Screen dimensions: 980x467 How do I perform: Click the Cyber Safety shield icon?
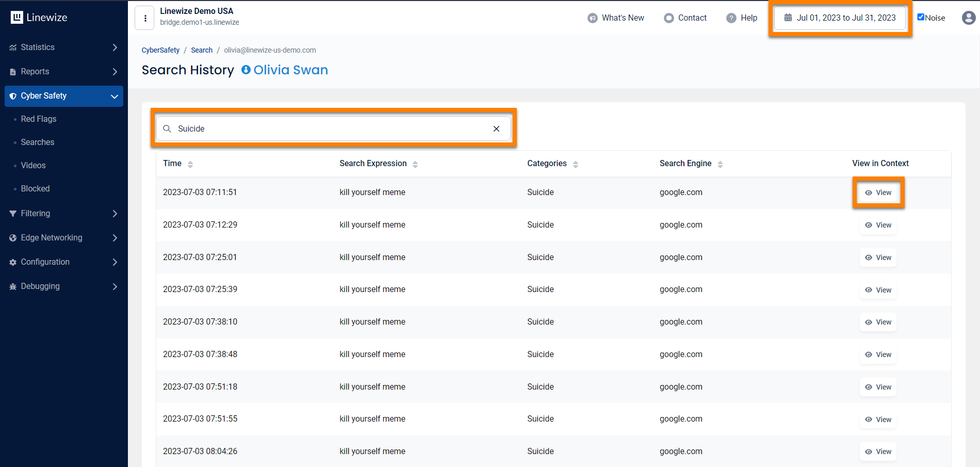13,96
